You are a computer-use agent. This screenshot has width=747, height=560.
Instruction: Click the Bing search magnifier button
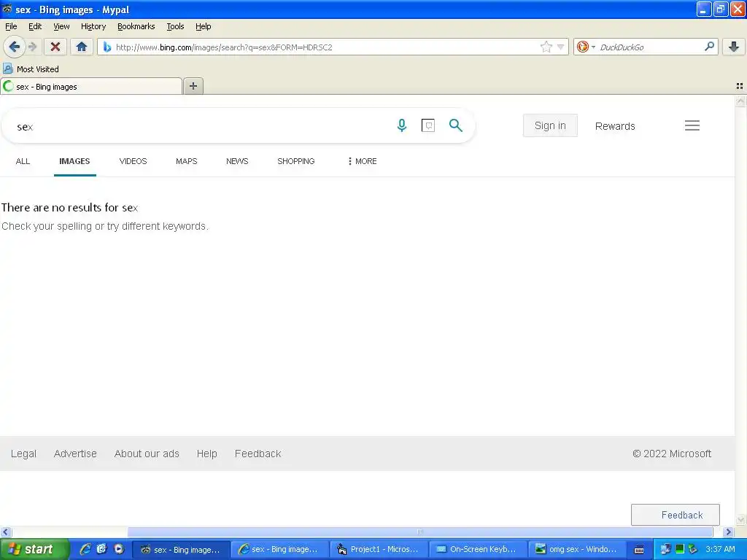(x=455, y=125)
